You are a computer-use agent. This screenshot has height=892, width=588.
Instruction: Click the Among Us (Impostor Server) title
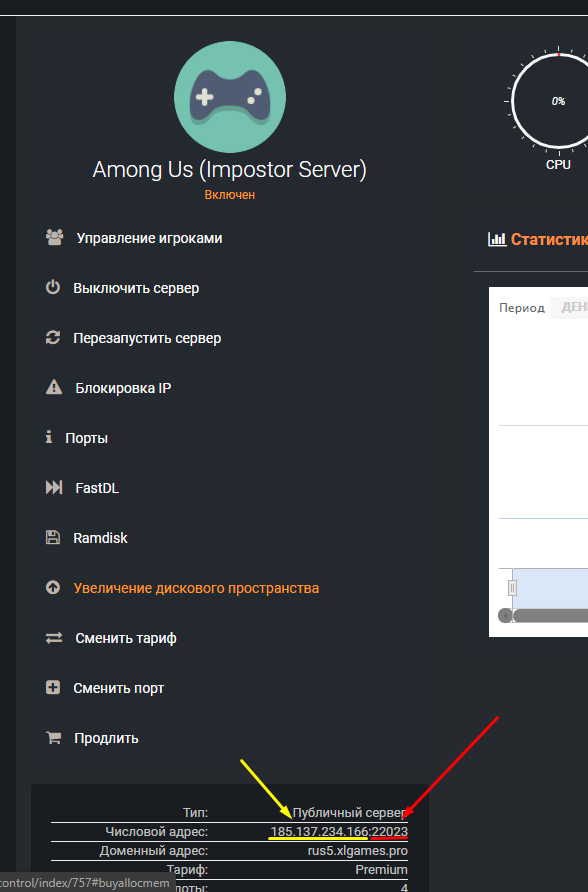(x=230, y=170)
